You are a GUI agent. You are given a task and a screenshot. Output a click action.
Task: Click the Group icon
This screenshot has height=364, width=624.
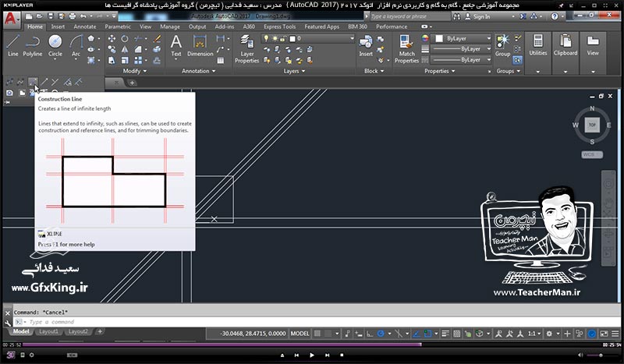pyautogui.click(x=502, y=45)
